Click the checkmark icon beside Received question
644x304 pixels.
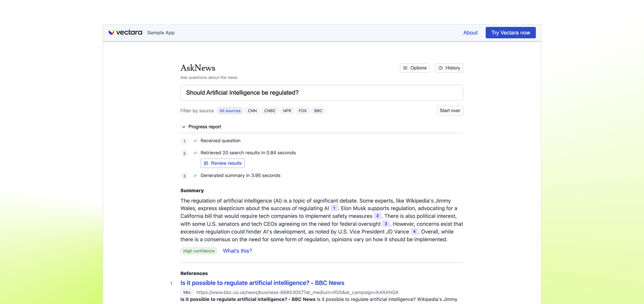point(195,141)
